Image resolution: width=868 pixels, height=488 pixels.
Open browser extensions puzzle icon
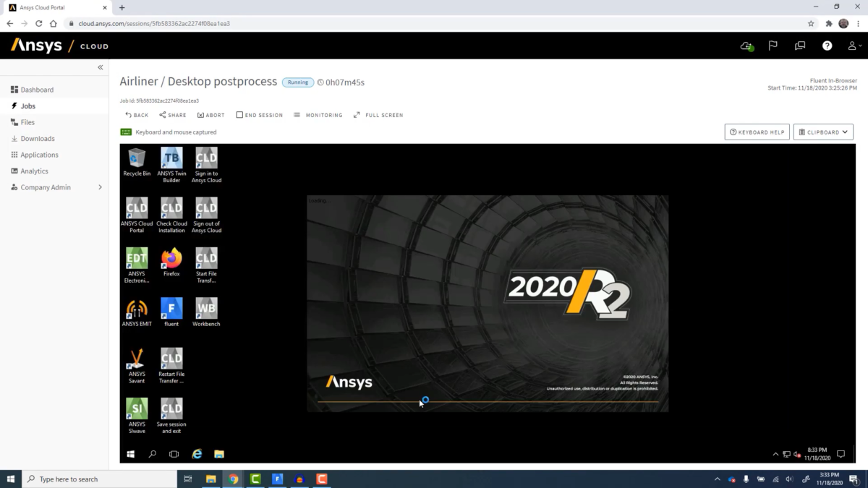828,23
